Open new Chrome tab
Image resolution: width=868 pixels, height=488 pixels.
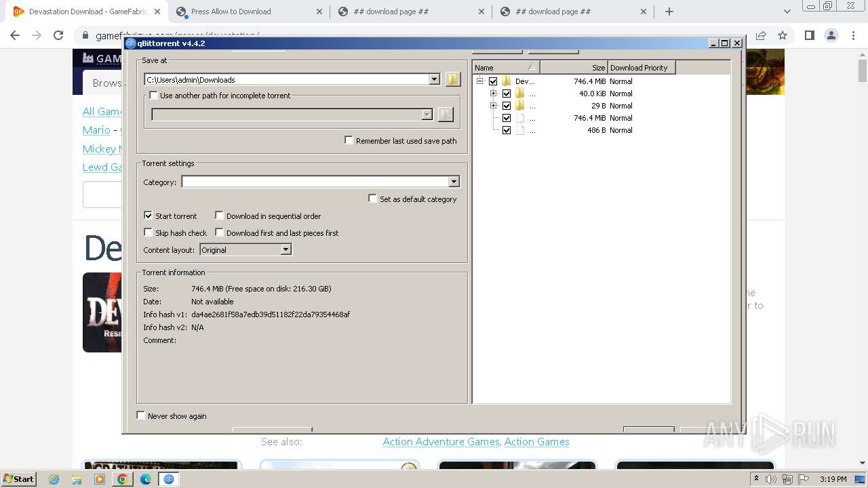pyautogui.click(x=669, y=12)
